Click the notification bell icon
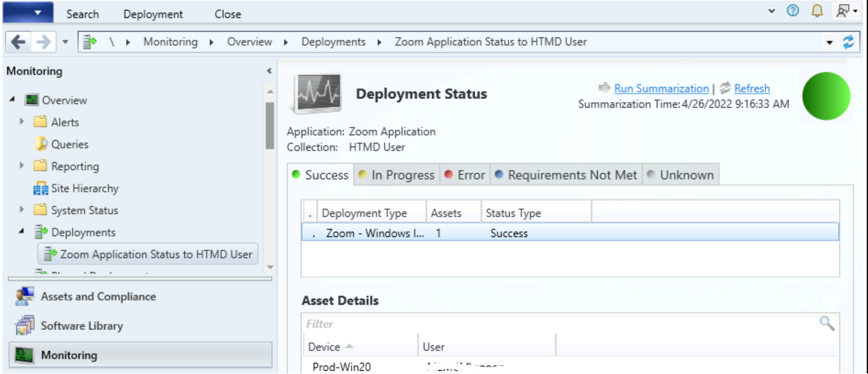 coord(817,11)
